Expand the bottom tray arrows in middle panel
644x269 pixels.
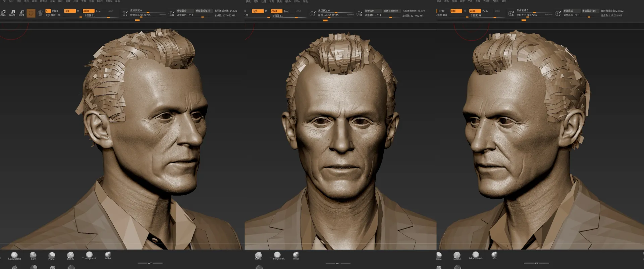point(338,263)
